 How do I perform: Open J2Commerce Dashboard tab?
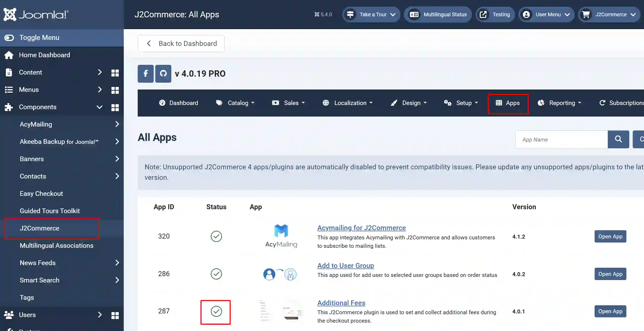point(179,103)
